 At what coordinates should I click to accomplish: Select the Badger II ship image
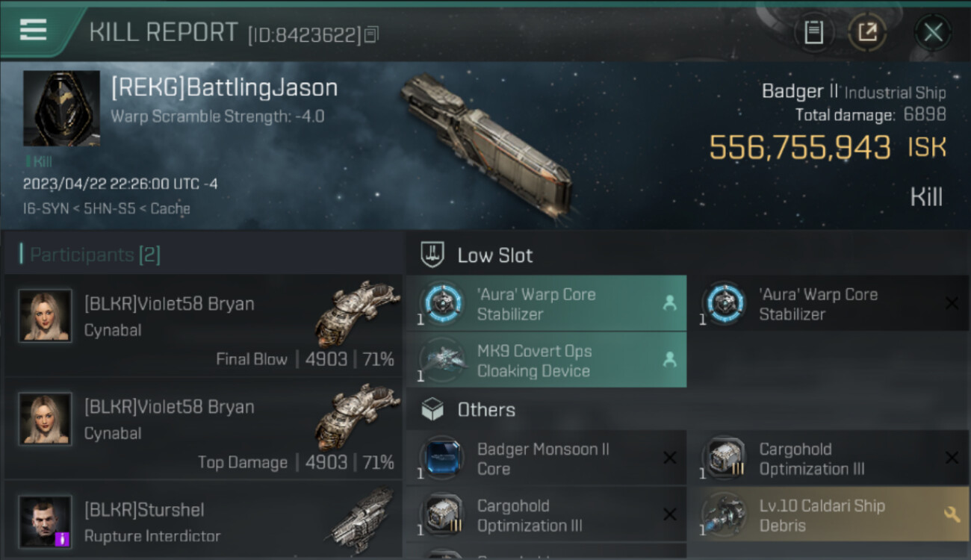tap(487, 144)
